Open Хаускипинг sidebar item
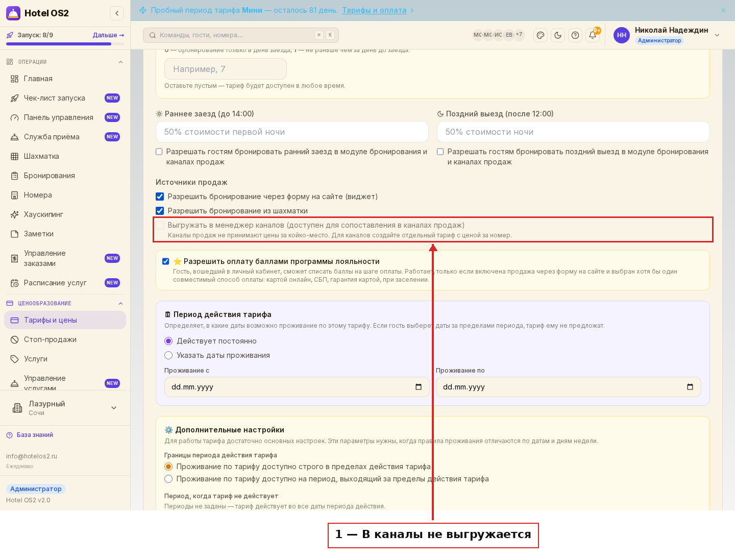 65,214
